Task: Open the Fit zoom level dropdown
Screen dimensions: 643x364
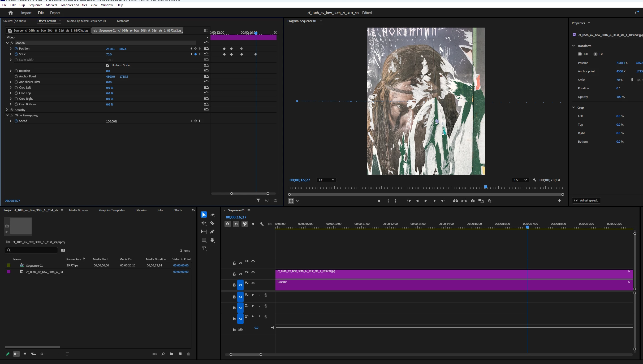Action: click(x=327, y=180)
